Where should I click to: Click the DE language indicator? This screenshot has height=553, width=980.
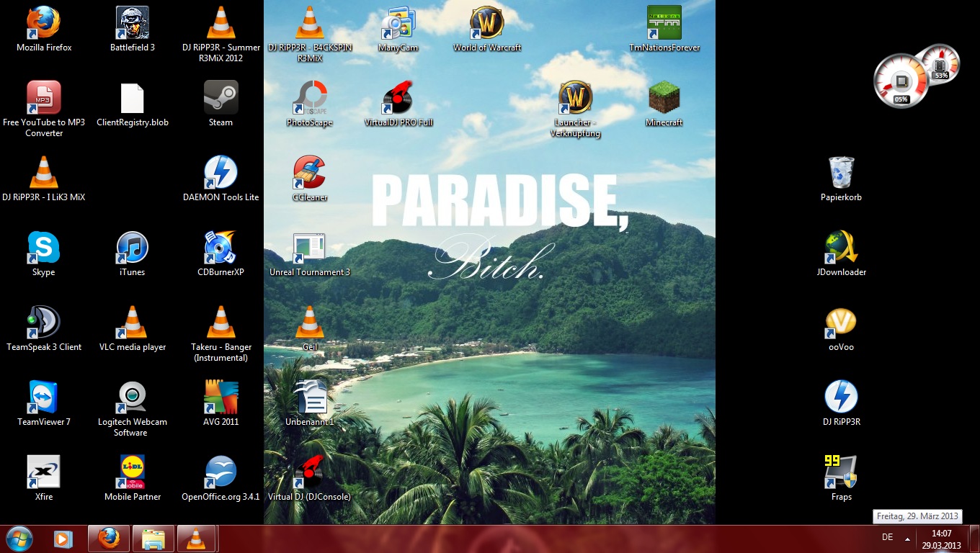click(887, 538)
